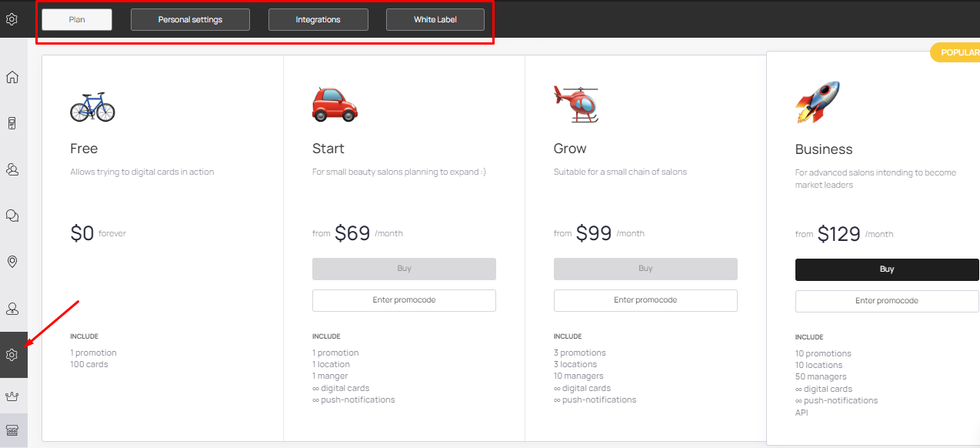The width and height of the screenshot is (980, 448).
Task: Open the location pin icon in sidebar
Action: 12,262
